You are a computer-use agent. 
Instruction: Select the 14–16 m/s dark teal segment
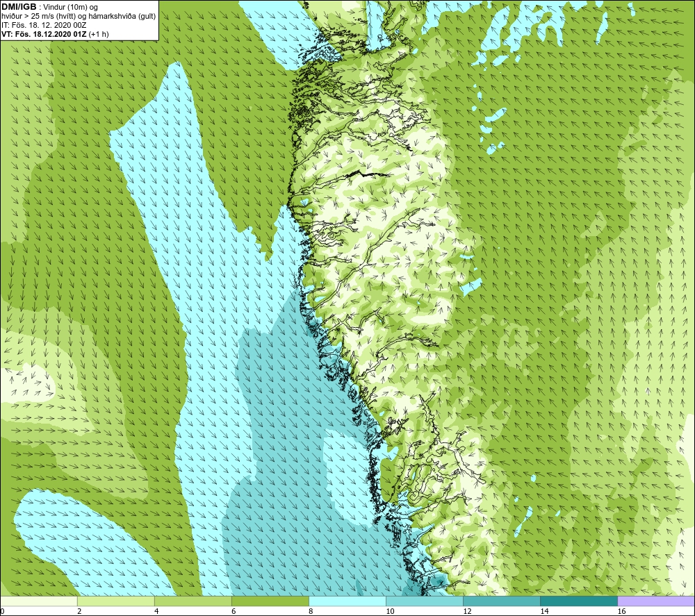pos(579,601)
